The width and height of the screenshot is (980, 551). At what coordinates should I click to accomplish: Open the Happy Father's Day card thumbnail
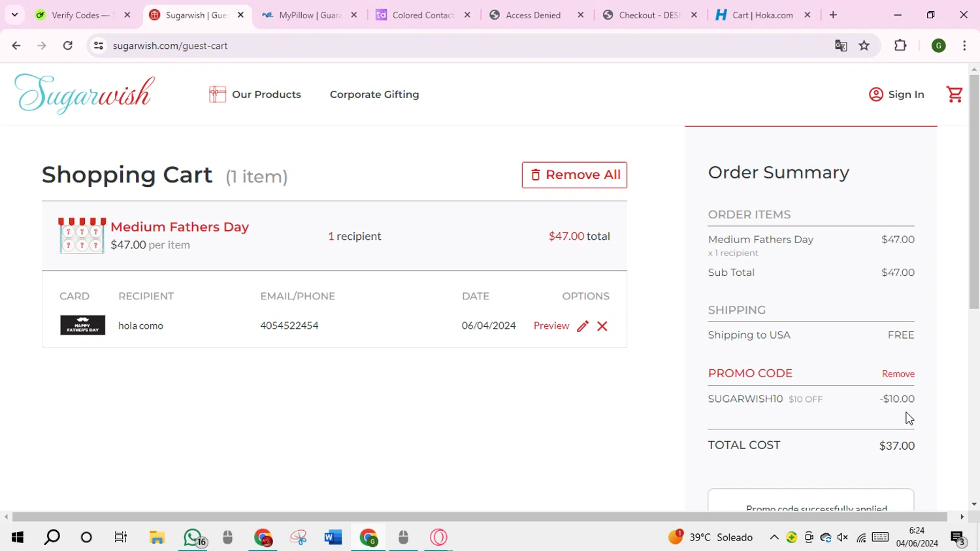(x=82, y=325)
